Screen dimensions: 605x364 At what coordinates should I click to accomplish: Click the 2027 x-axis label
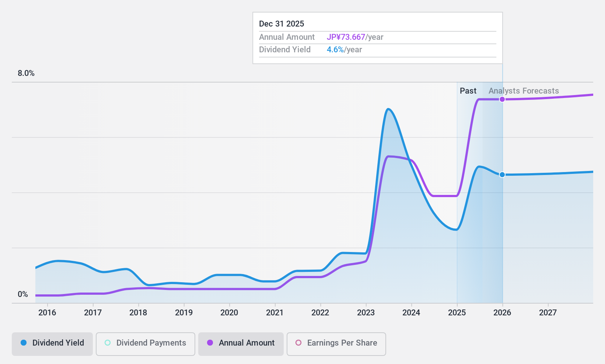[548, 313]
